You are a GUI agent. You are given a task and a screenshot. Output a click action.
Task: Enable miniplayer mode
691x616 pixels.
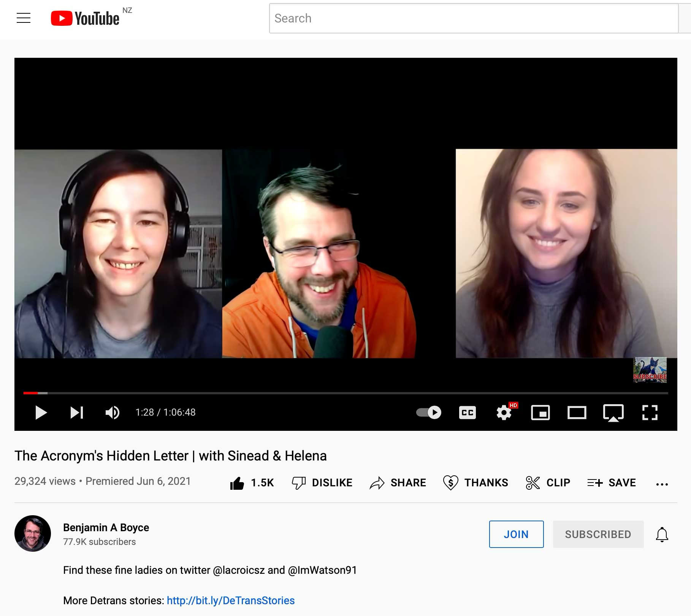click(x=540, y=413)
